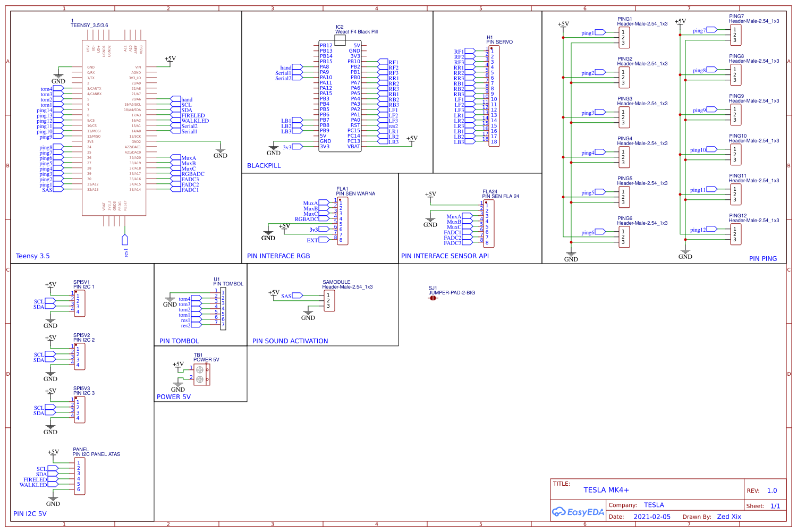Click the Drawn By name Zed Xix
This screenshot has height=532, width=797.
pyautogui.click(x=730, y=516)
